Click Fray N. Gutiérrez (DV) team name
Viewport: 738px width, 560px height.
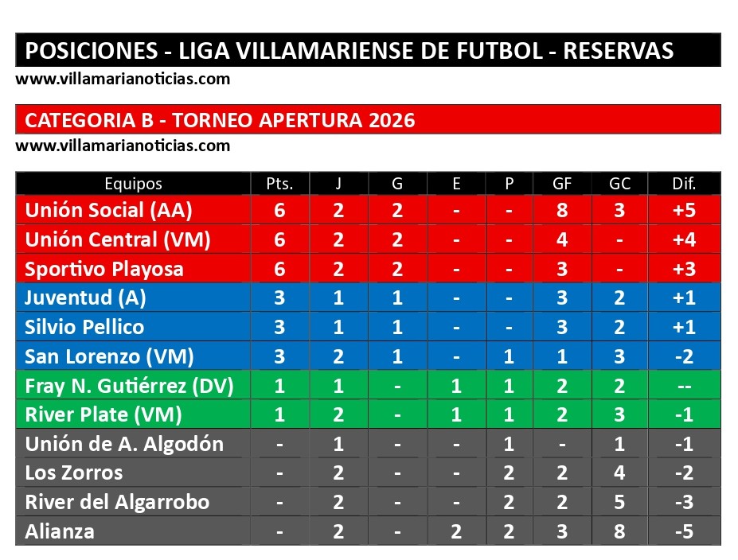click(x=129, y=386)
